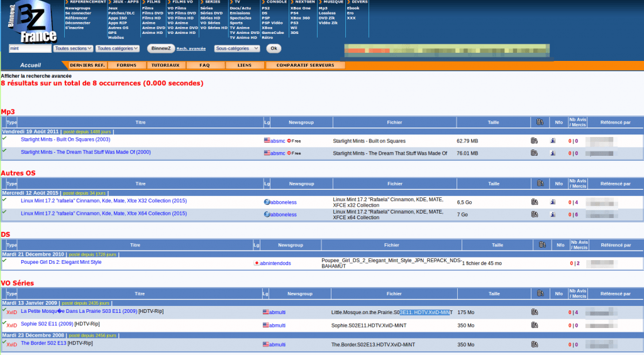The width and height of the screenshot is (644, 355).
Task: Open abnintendods newsgroup link
Action: [x=275, y=263]
